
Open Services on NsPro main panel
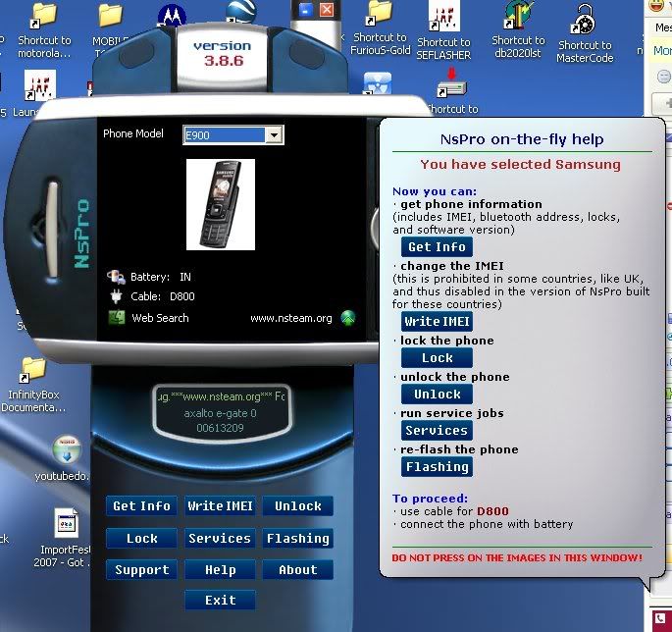pyautogui.click(x=221, y=538)
